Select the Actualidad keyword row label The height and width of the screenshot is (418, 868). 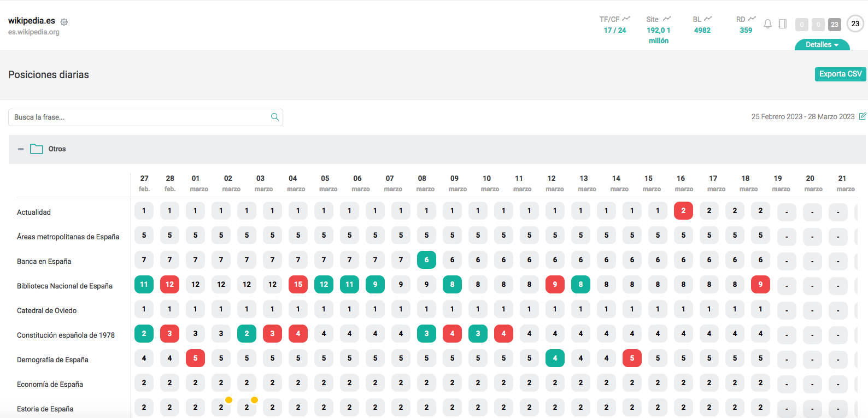pos(34,212)
